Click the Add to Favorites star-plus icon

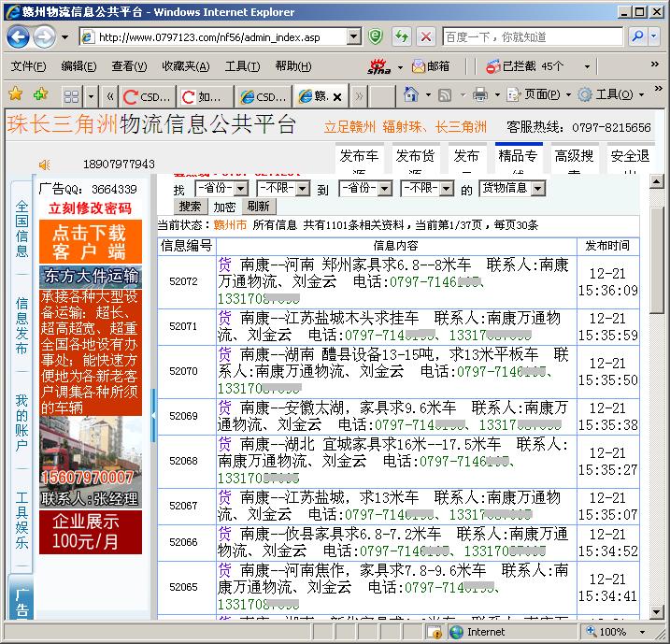click(x=40, y=94)
